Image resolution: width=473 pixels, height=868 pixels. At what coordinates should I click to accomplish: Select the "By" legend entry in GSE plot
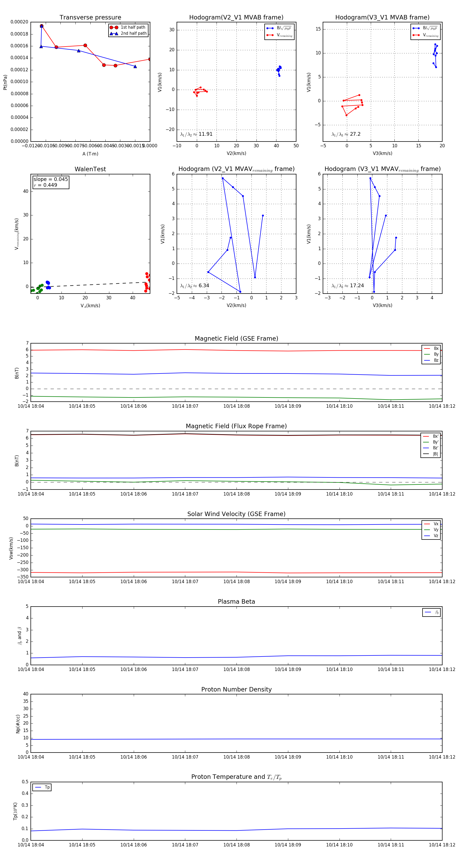pos(431,354)
